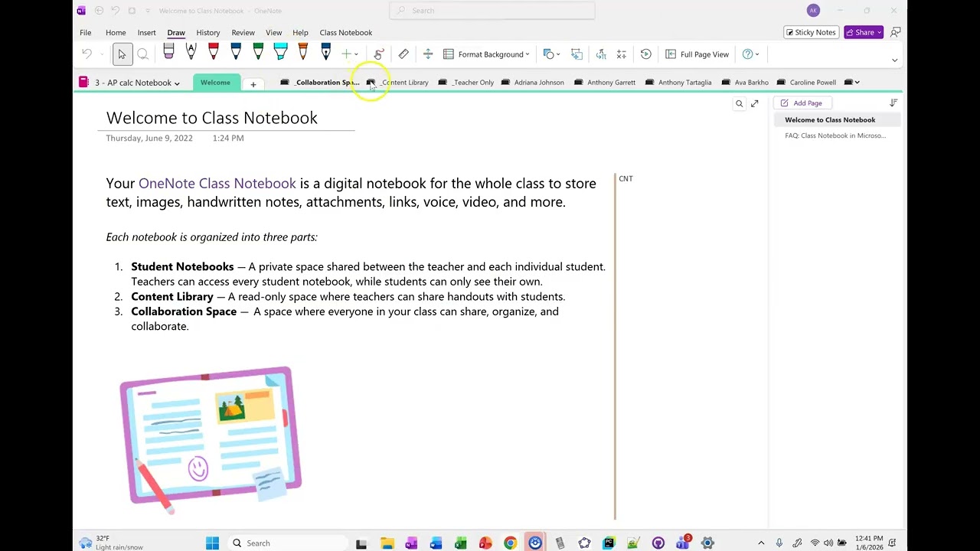Click the Insert Space tool

click(428, 54)
